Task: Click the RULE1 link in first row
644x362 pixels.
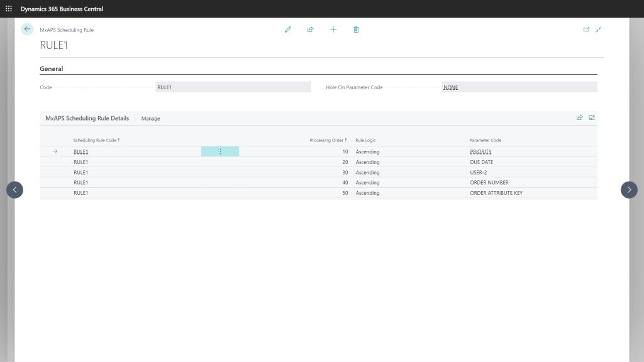Action: (80, 151)
